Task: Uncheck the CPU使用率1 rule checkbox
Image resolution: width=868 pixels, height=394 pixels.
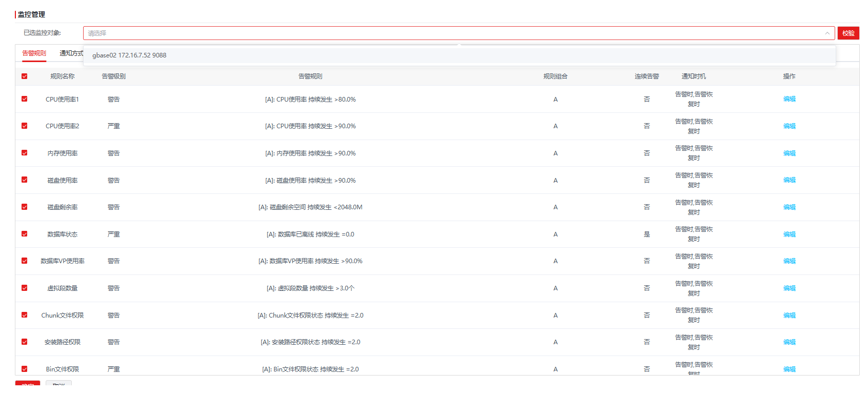Action: [24, 99]
